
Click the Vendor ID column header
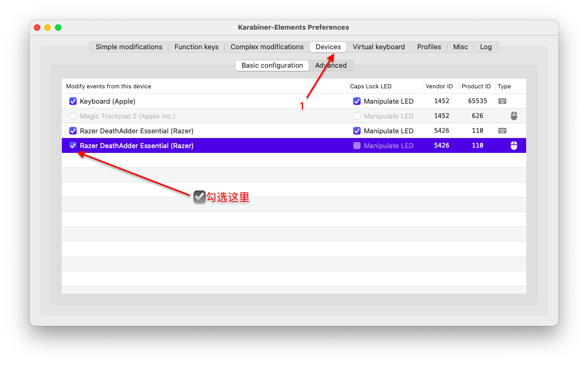tap(439, 86)
